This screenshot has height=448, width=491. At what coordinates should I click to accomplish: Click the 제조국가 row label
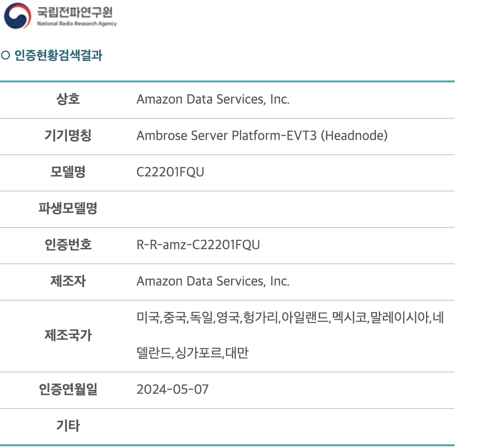point(68,335)
